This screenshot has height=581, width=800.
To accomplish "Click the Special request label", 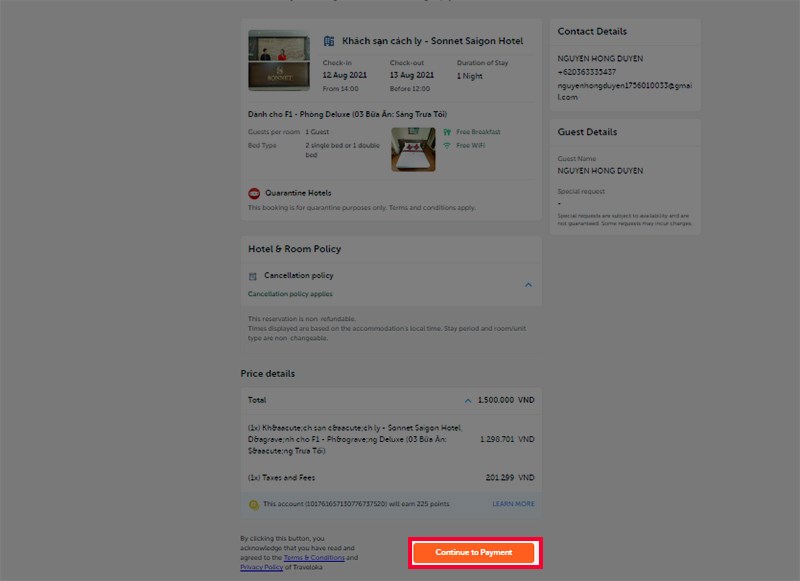I will (x=581, y=192).
